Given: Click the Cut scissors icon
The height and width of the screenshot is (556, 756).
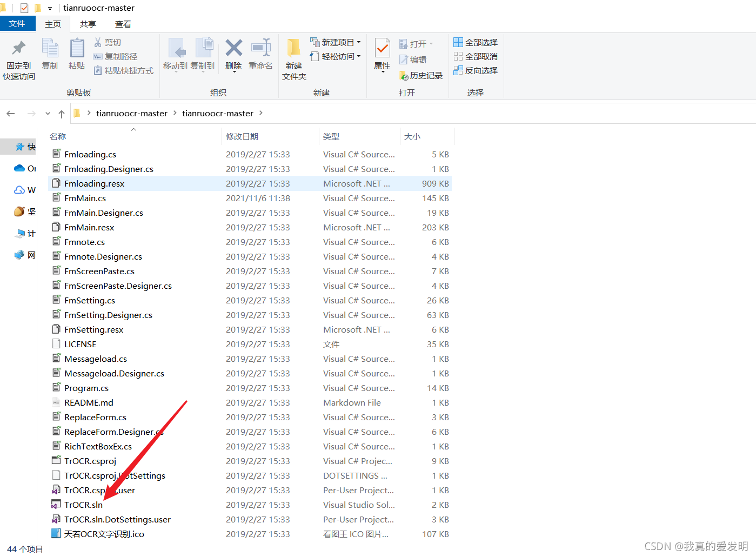Looking at the screenshot, I should point(98,42).
